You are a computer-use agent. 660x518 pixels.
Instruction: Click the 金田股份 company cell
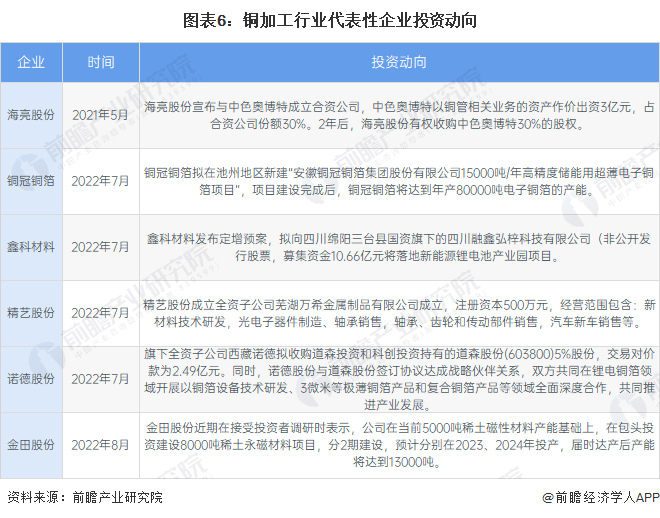(31, 445)
